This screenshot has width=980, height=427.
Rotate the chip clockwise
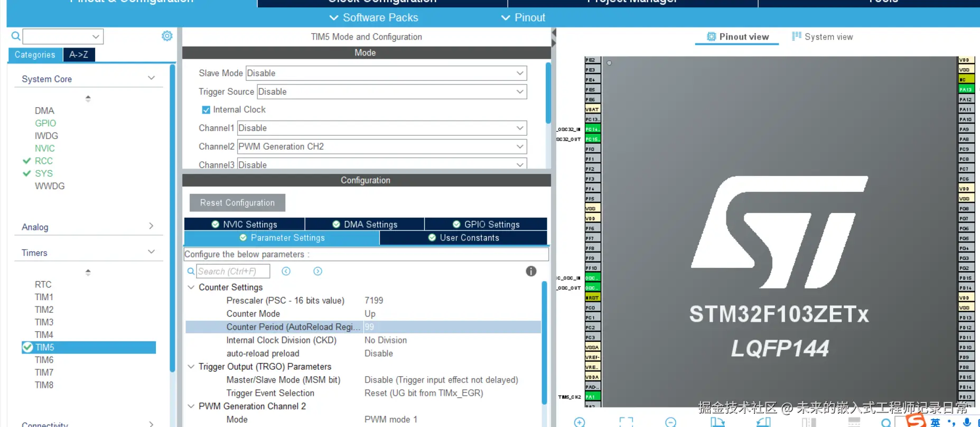(x=717, y=422)
